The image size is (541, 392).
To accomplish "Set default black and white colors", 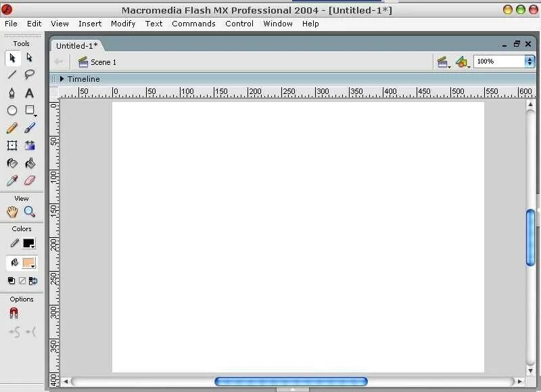I will point(11,281).
